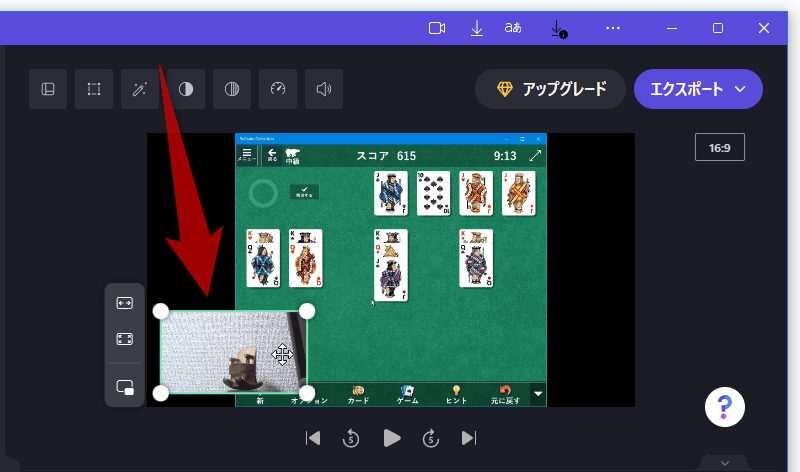Click the ゲーム icon in solitaire preview
Screen dimensions: 800x472
pyautogui.click(x=407, y=395)
